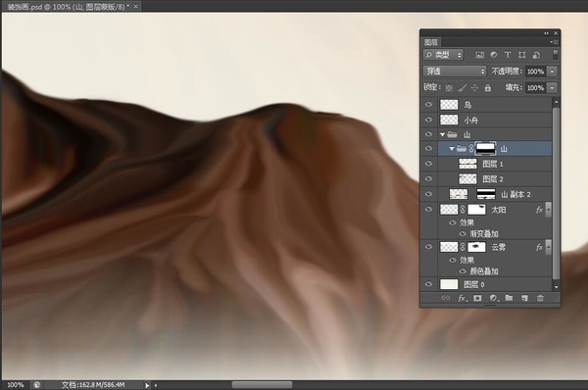
Task: Click the fx badge on 云雾 layer
Action: [539, 247]
